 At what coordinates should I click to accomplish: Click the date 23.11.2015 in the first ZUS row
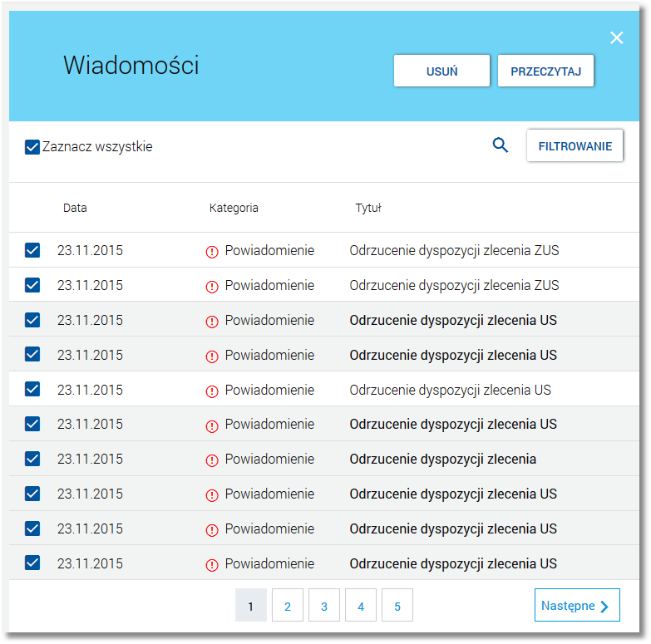click(90, 251)
